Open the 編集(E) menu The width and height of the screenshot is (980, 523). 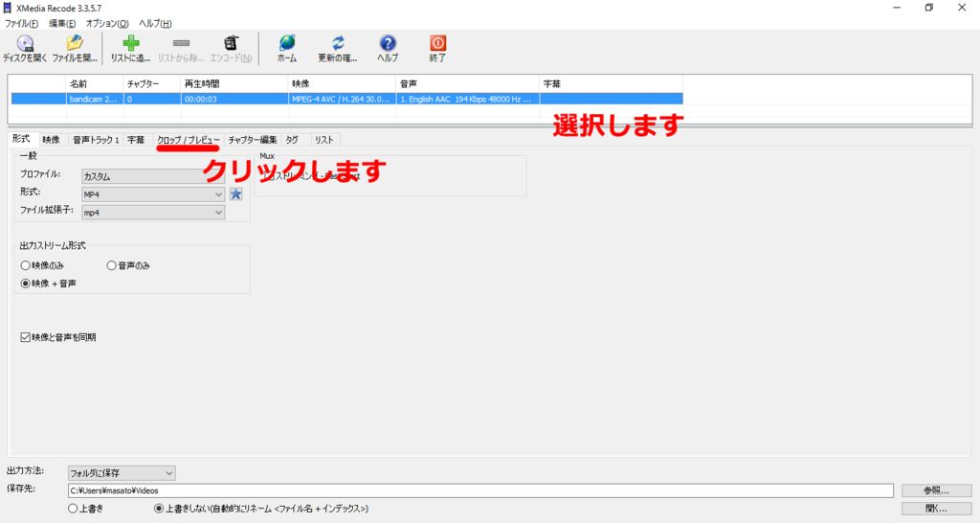point(62,24)
